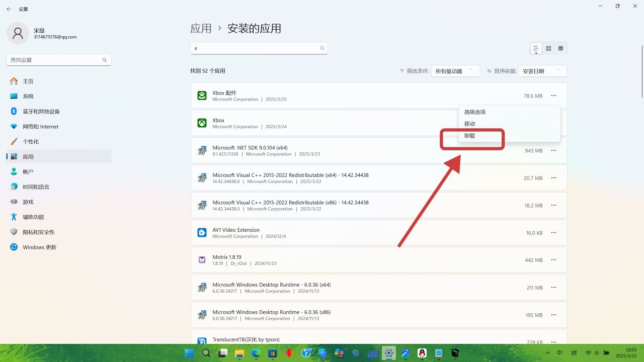Open 网络和 Internet settings
The height and width of the screenshot is (362, 644).
click(x=59, y=127)
